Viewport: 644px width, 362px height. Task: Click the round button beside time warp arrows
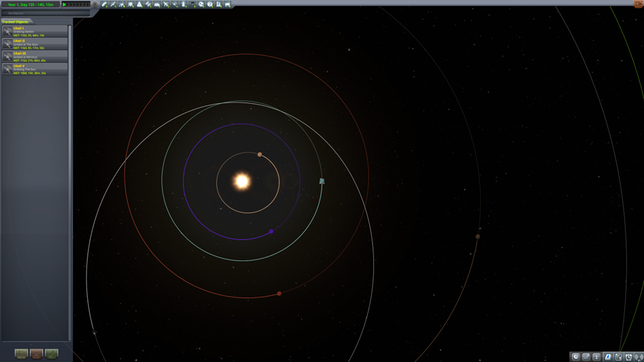point(95,5)
